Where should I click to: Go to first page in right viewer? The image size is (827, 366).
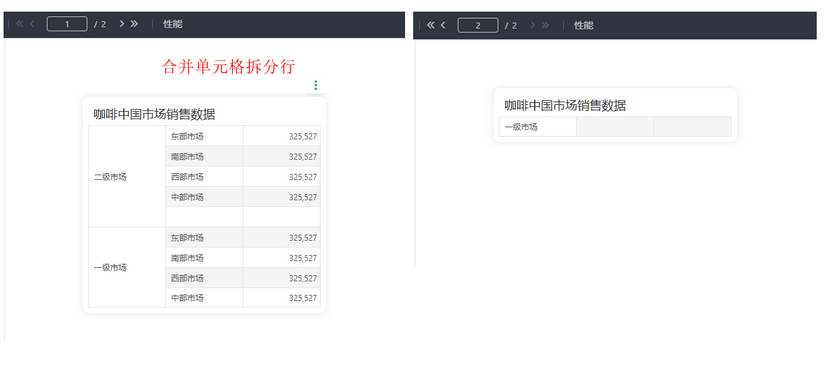coord(430,25)
